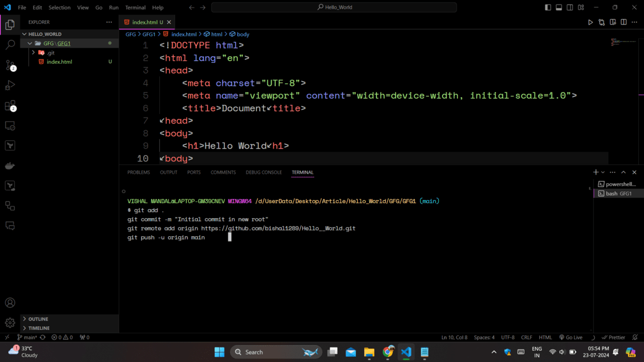
Task: Open the Search view in activity bar
Action: coord(10,44)
